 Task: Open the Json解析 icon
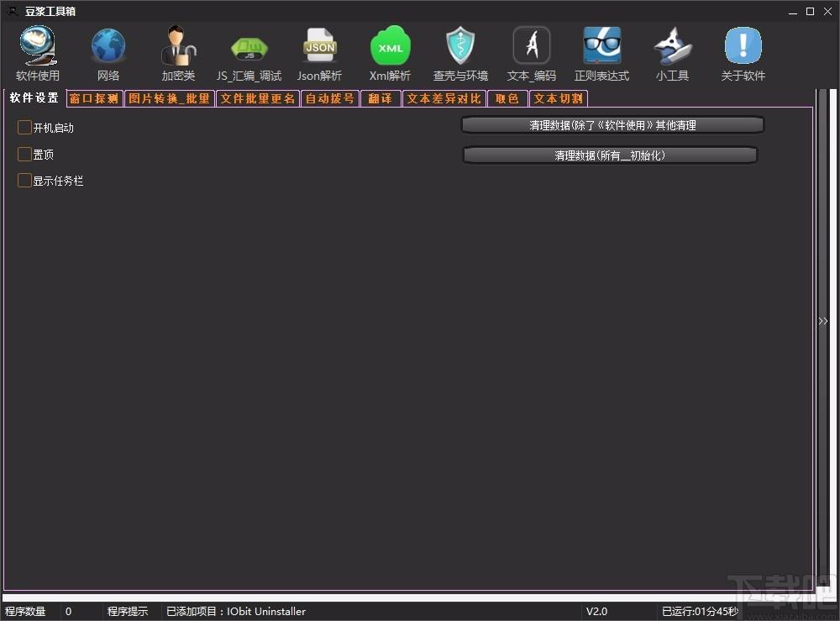click(320, 54)
